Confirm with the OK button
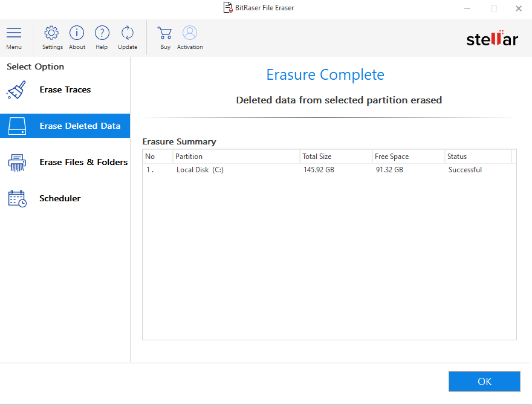The width and height of the screenshot is (532, 405). tap(484, 381)
